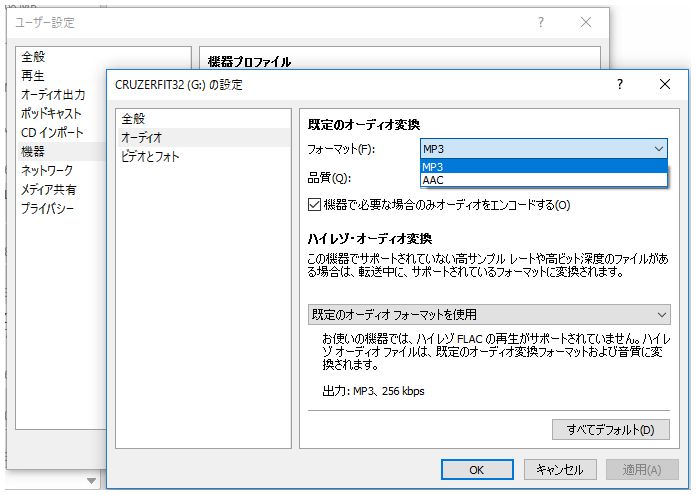Close the CRUZERFIT32 (G:) settings dialog
The image size is (696, 495).
coord(665,84)
